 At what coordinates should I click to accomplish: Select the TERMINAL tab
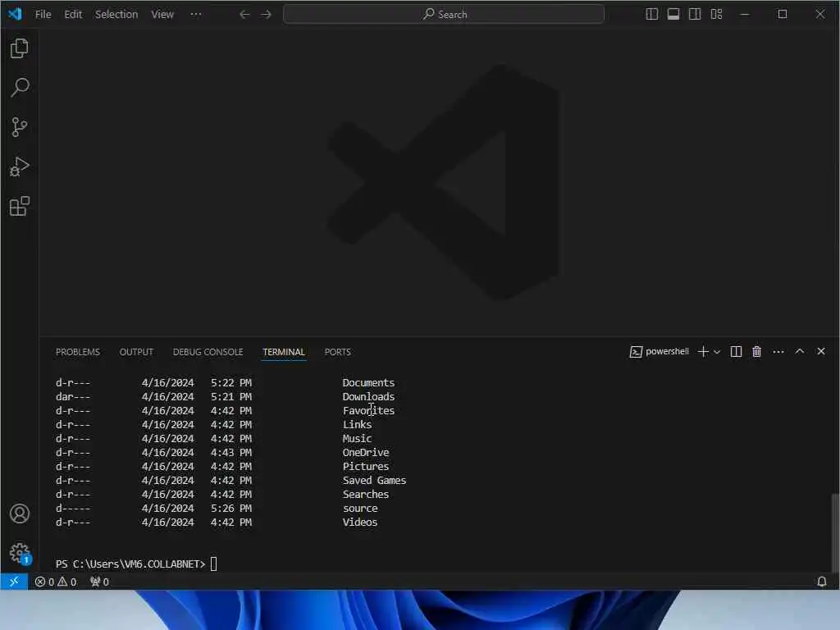(x=283, y=352)
